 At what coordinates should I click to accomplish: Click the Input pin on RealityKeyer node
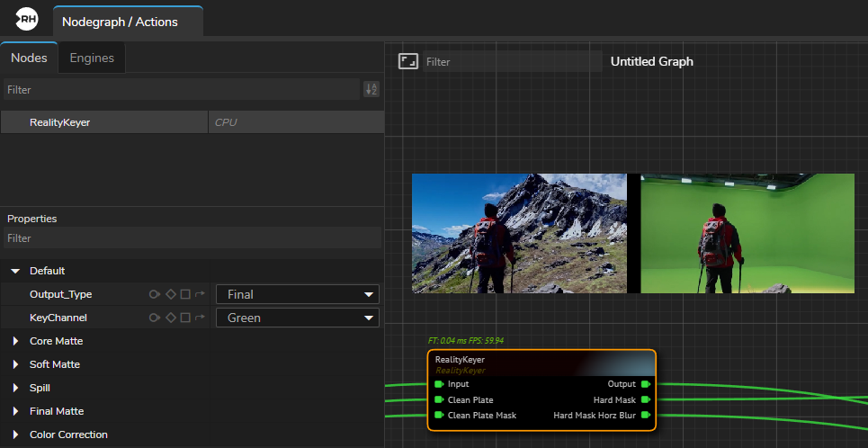pyautogui.click(x=439, y=384)
